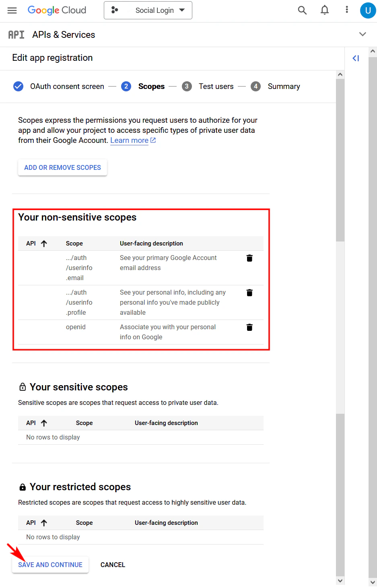Delete the userinfo.profile scope with trash icon
The height and width of the screenshot is (588, 377).
[x=249, y=293]
